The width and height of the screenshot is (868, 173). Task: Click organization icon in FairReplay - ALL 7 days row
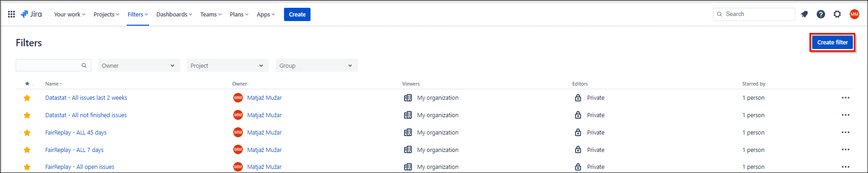(408, 150)
